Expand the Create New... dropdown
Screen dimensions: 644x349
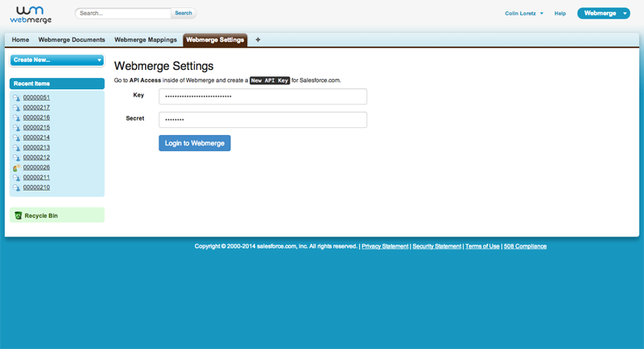click(57, 60)
